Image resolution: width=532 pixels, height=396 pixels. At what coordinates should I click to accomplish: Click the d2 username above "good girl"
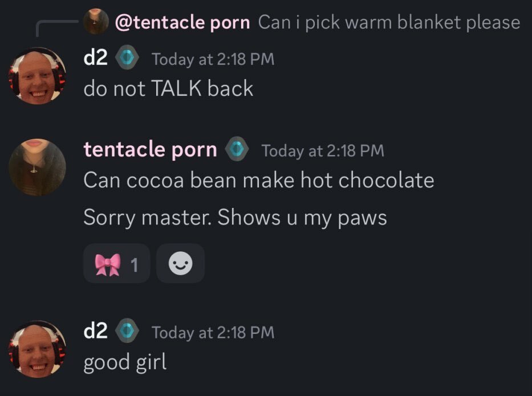96,330
